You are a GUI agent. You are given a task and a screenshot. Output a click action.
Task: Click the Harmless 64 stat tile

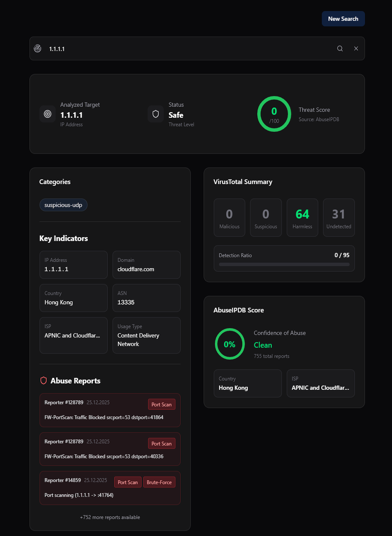click(x=302, y=217)
